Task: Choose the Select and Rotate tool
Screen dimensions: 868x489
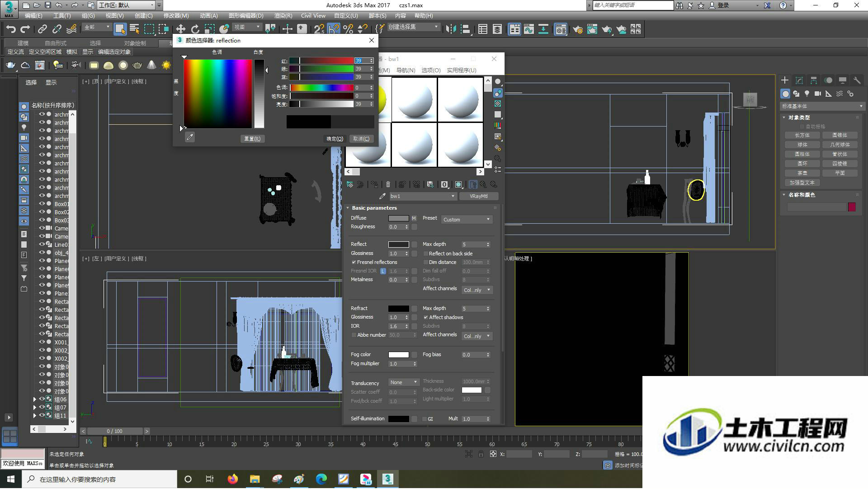Action: (x=195, y=29)
